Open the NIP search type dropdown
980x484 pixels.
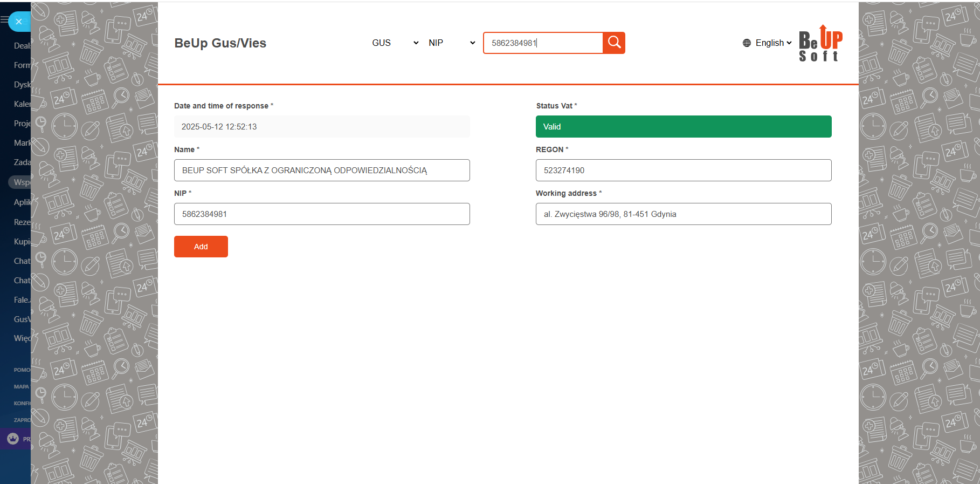(451, 43)
